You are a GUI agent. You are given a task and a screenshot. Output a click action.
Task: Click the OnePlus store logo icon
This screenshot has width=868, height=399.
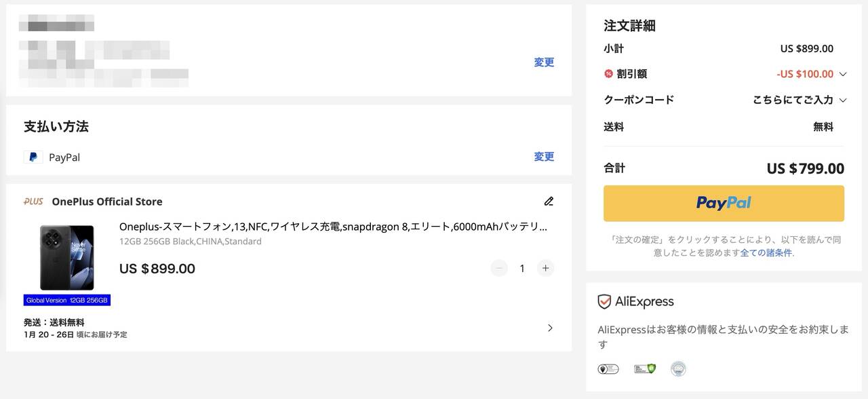33,202
